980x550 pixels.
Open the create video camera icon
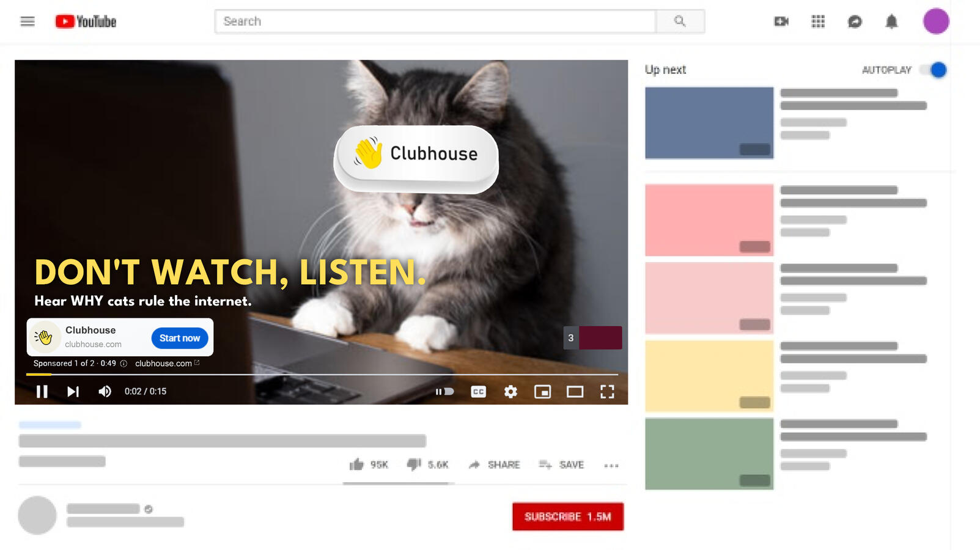point(781,21)
